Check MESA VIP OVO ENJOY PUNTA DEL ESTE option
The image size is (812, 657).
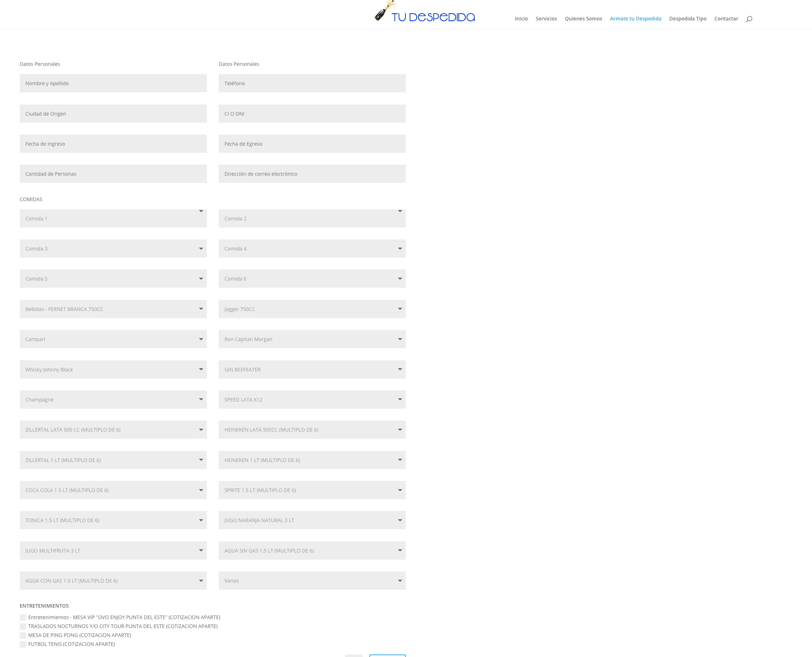click(23, 618)
